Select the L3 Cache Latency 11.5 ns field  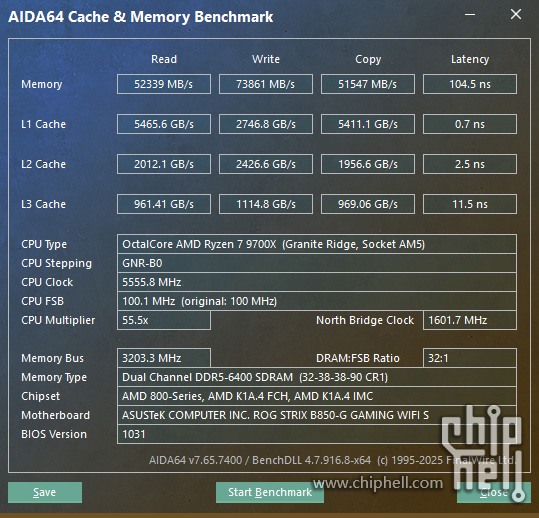click(x=470, y=204)
